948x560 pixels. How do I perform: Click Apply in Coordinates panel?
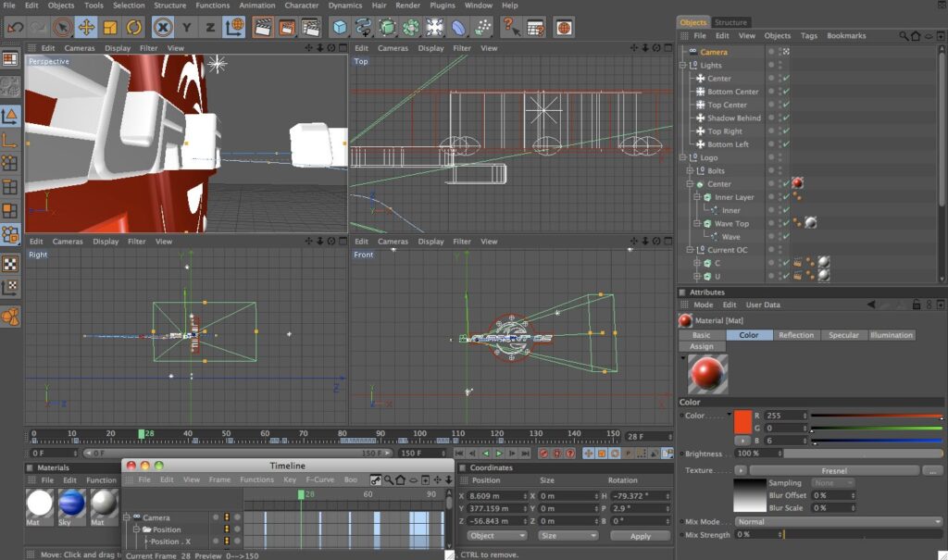641,536
